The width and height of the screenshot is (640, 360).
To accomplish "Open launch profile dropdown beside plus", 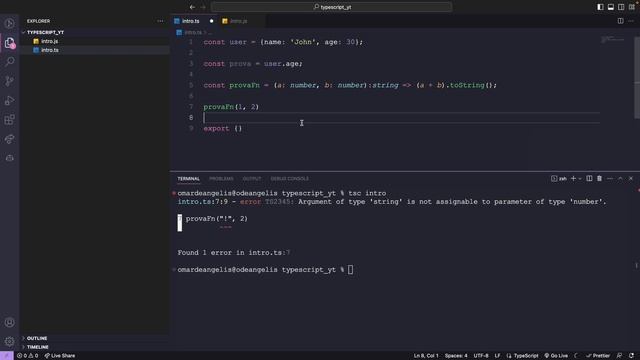I will click(580, 178).
